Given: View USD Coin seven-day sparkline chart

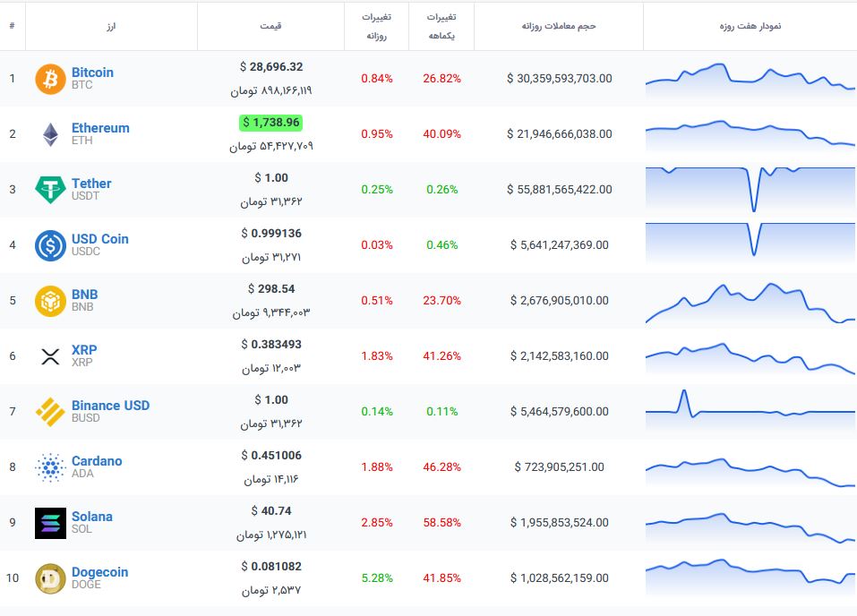Looking at the screenshot, I should click(750, 242).
